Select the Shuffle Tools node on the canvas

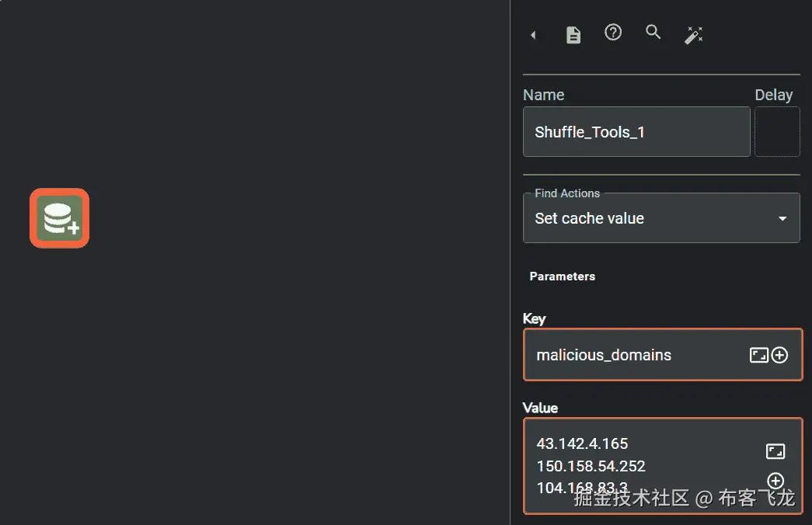[59, 217]
